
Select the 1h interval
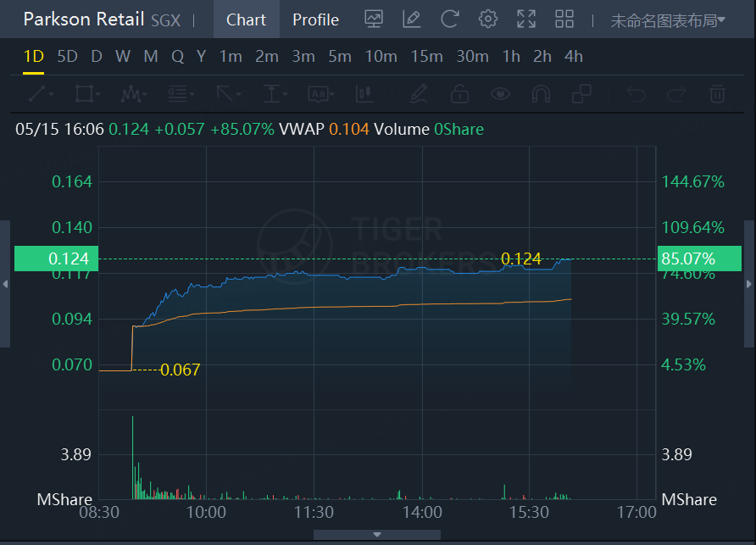[x=511, y=57]
